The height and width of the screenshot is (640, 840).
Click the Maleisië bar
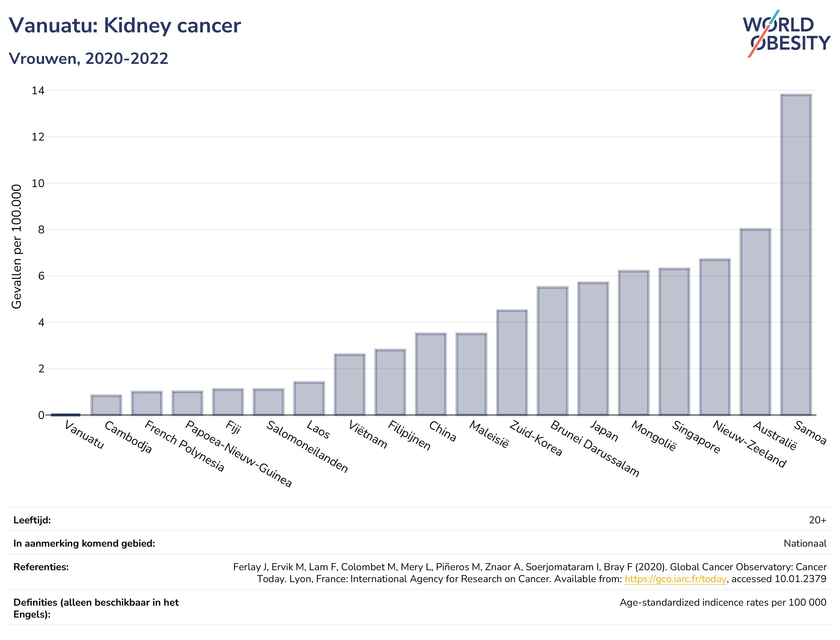pos(471,374)
